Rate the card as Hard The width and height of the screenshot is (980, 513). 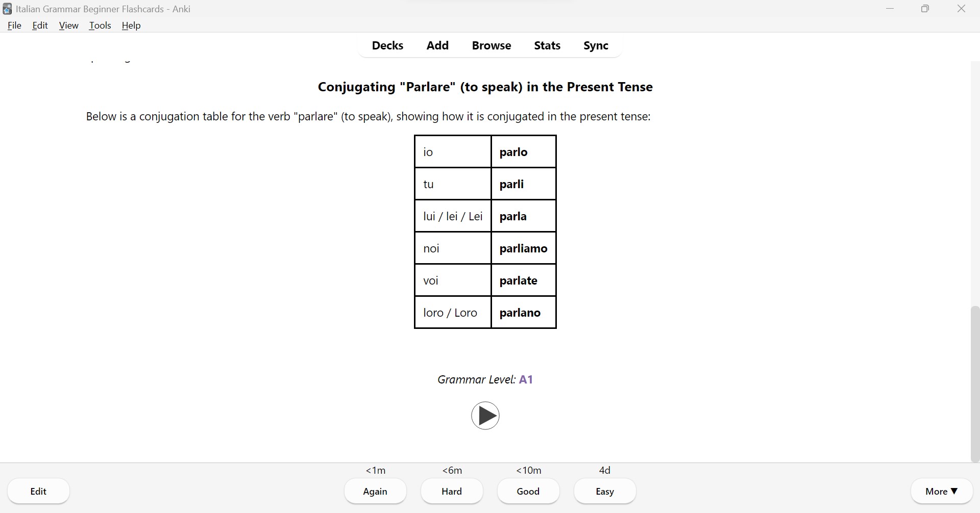click(451, 491)
